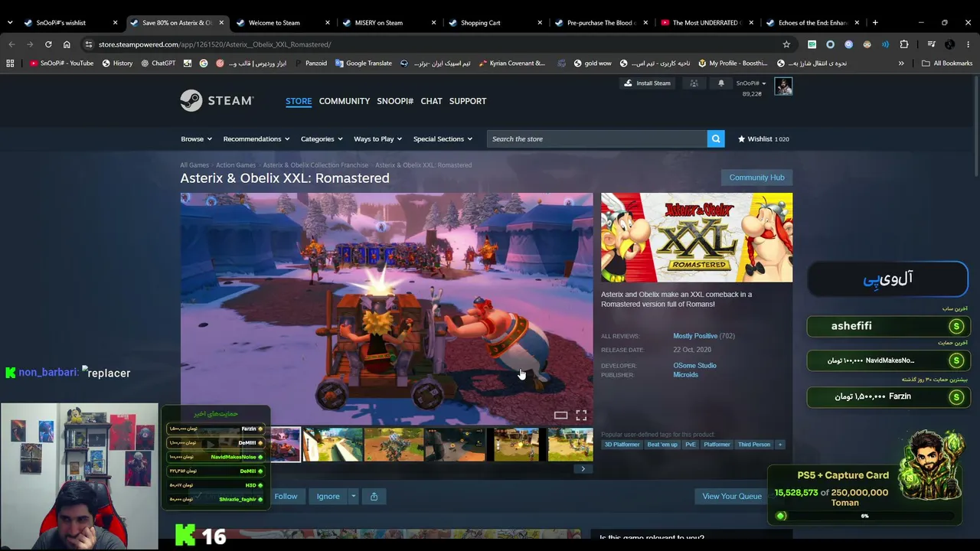Viewport: 980px width, 551px height.
Task: Click the store search magnifier button
Action: click(716, 139)
